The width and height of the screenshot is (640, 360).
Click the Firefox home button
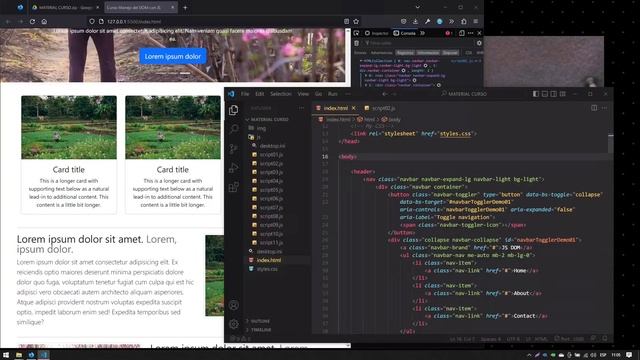point(44,21)
